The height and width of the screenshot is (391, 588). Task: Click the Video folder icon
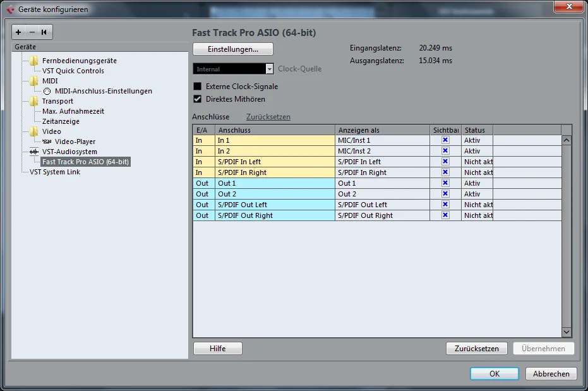click(x=33, y=131)
